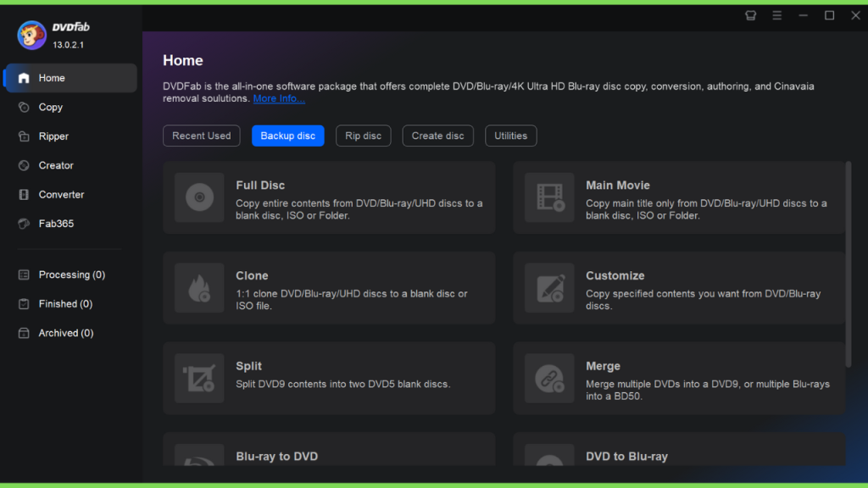Open the hamburger menu in title bar
868x488 pixels.
coord(777,15)
